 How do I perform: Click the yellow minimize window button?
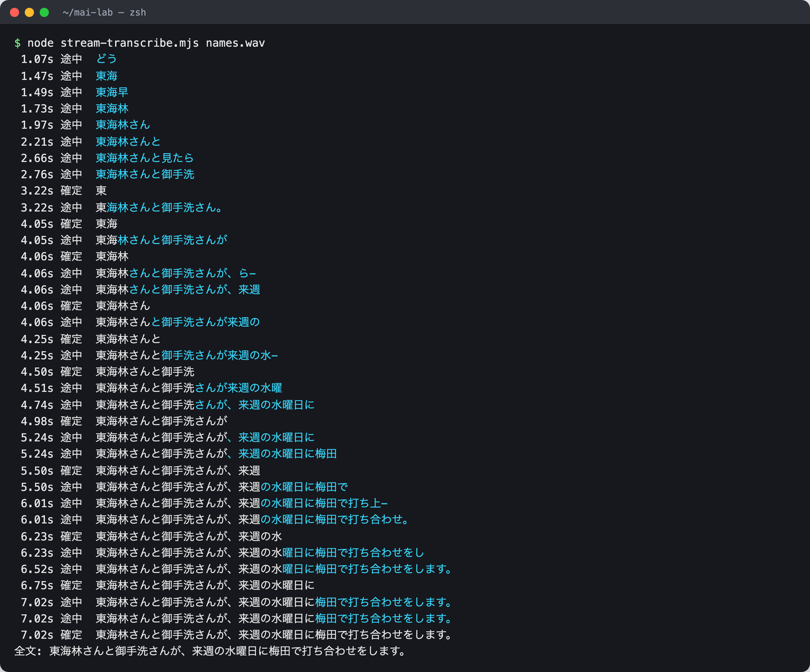(30, 12)
